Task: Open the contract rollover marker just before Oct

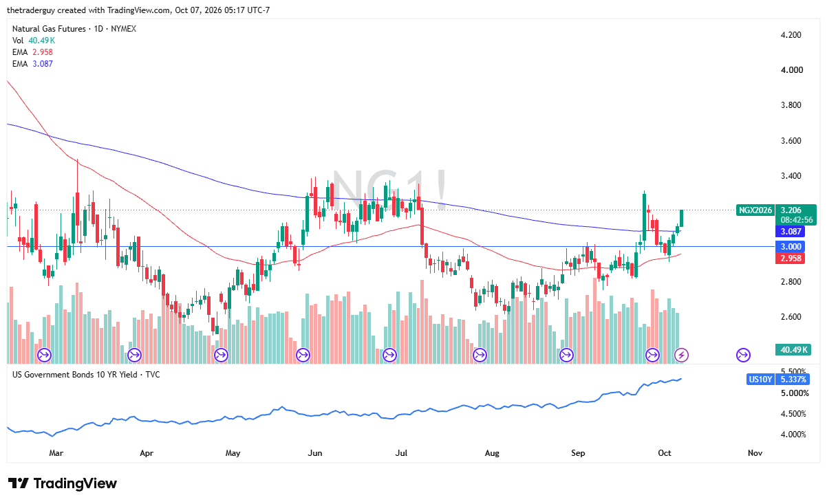Action: point(652,355)
